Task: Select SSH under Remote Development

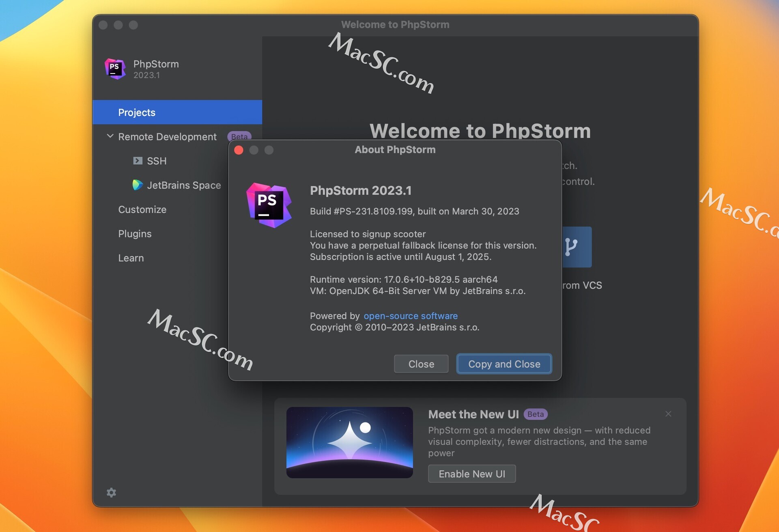Action: click(x=157, y=161)
